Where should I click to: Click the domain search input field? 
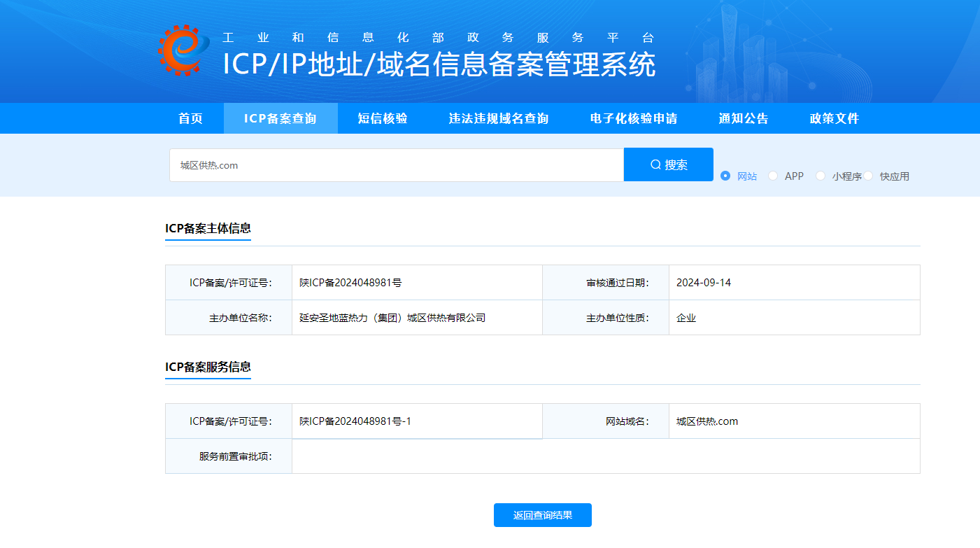(397, 165)
